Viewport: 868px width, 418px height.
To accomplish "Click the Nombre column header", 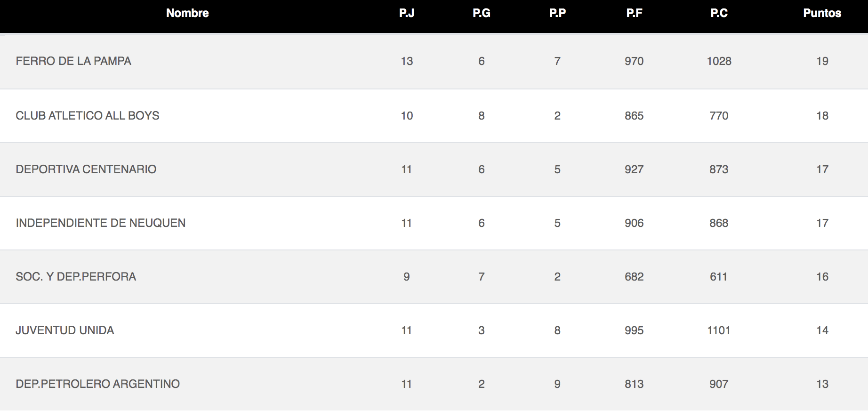I will (x=187, y=13).
